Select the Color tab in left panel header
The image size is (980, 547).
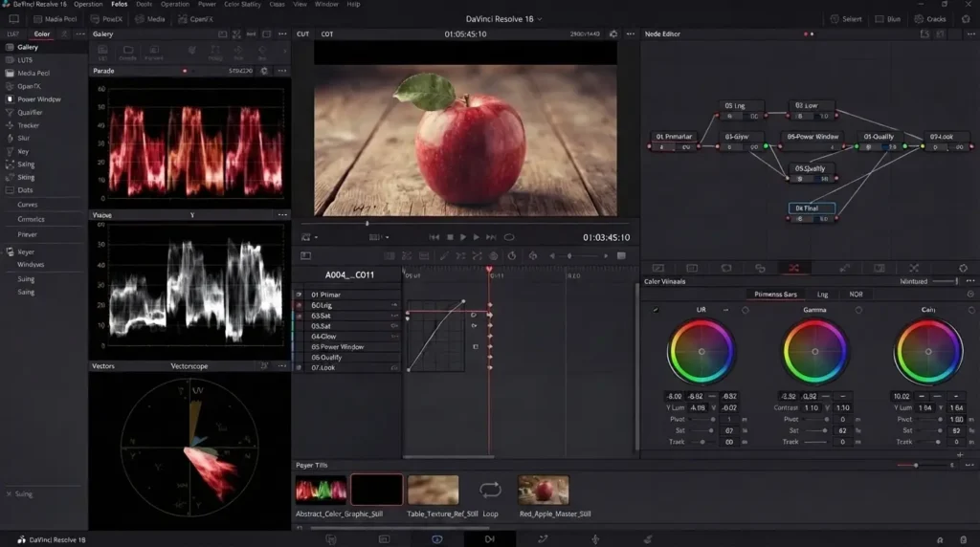(x=42, y=33)
